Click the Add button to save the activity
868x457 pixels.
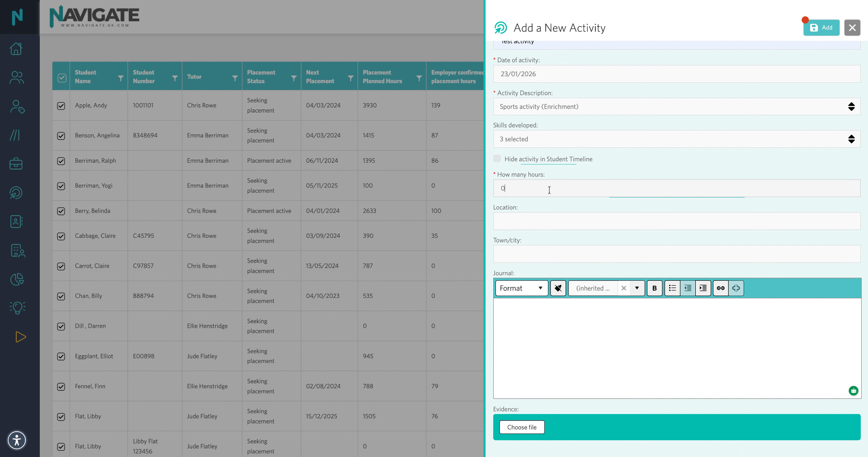pos(821,28)
